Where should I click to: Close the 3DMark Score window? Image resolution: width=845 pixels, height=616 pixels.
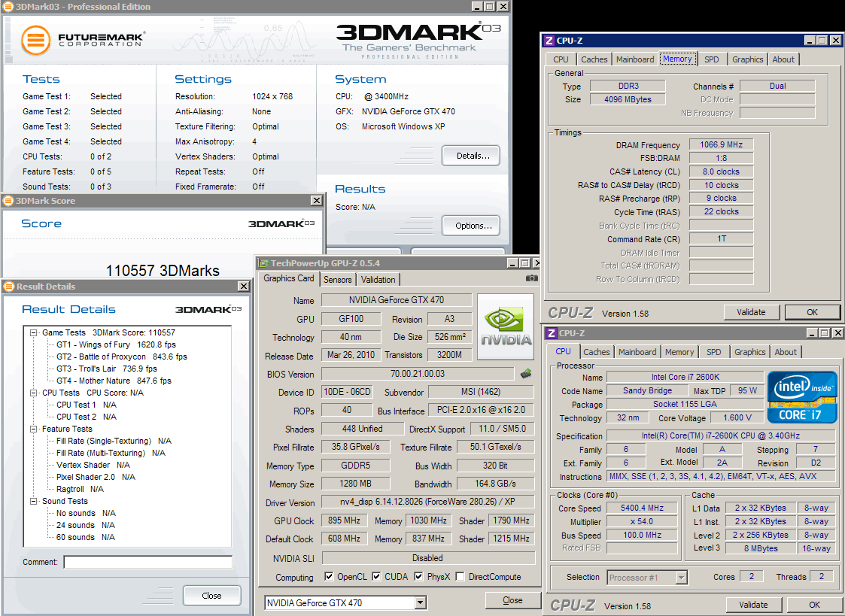pos(316,201)
